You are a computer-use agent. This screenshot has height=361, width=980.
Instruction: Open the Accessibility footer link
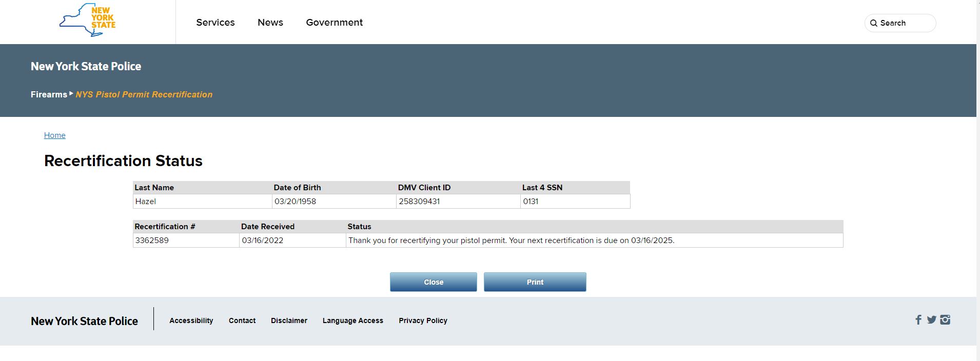[x=191, y=320]
